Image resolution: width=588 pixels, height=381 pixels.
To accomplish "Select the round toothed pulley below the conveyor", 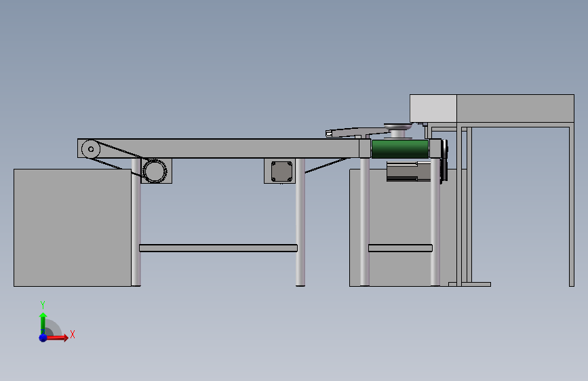I will point(155,171).
